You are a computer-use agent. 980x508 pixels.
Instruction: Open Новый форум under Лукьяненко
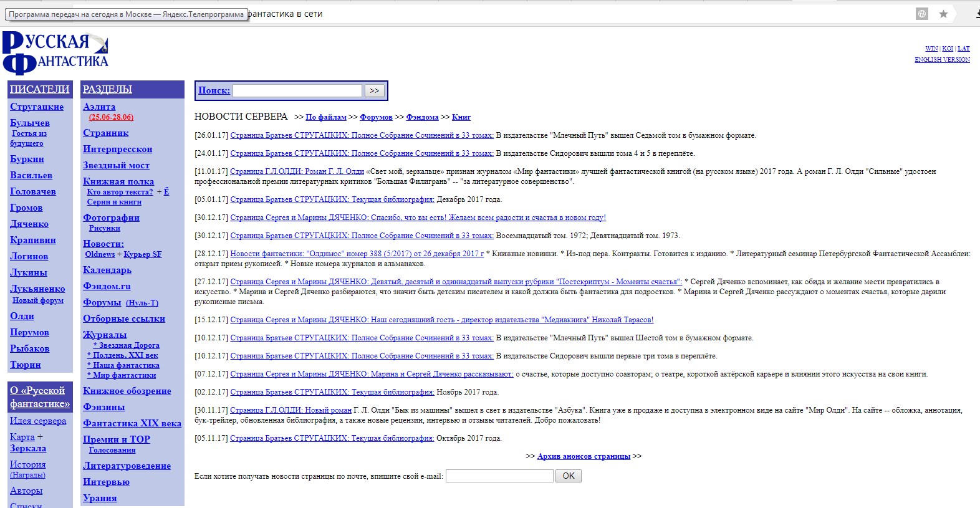point(38,300)
